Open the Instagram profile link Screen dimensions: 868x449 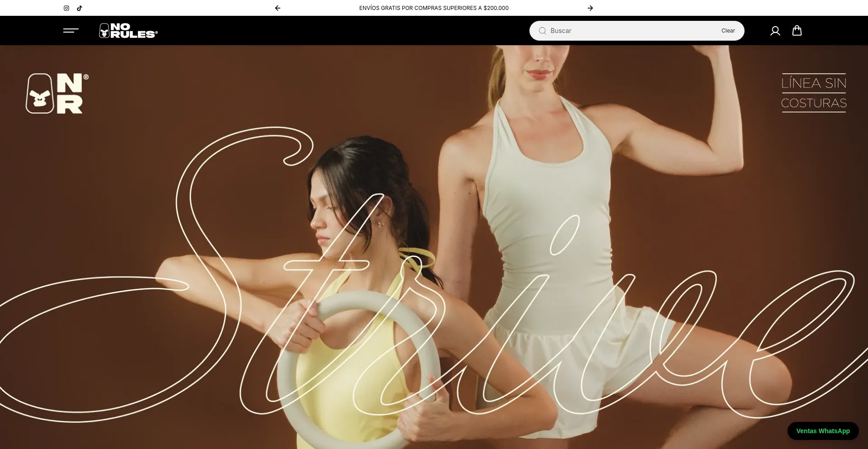point(66,8)
